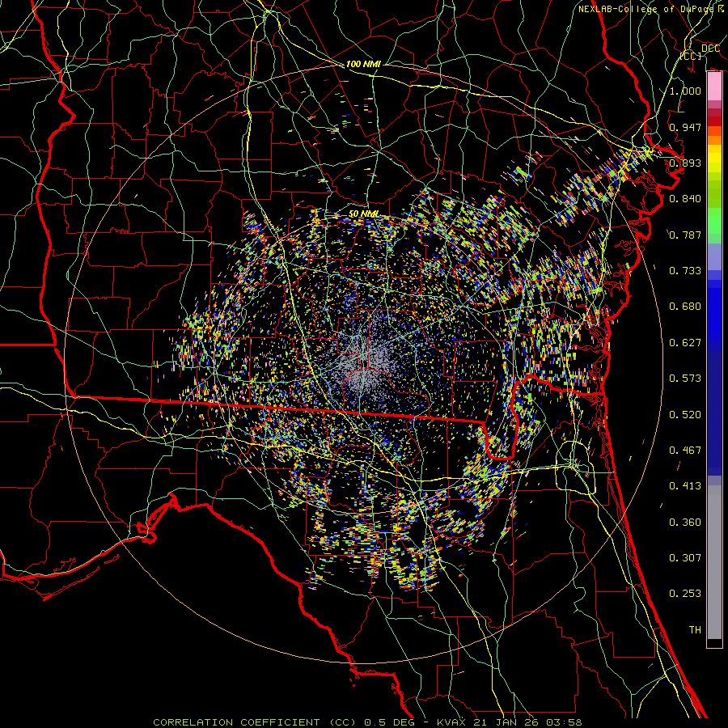The width and height of the screenshot is (728, 728).
Task: Click the DEC label above the color scale
Action: point(710,49)
